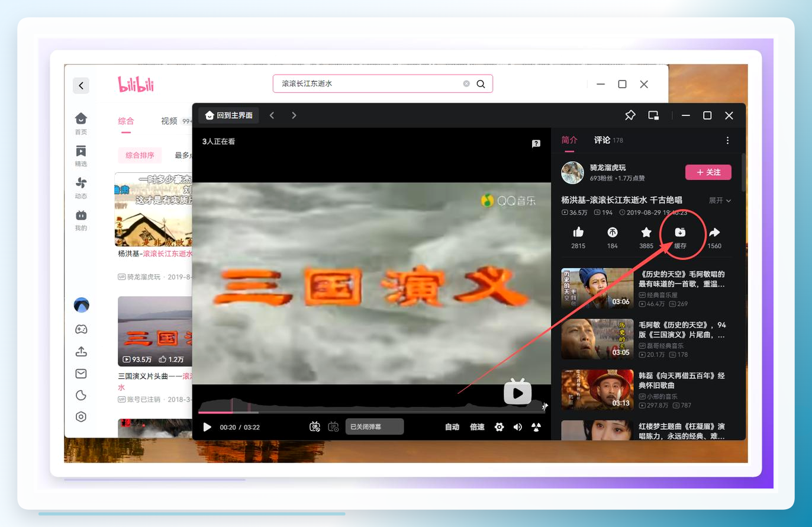812x527 pixels.
Task: Click 已关闭弹幕 danmaku input field
Action: 375,426
